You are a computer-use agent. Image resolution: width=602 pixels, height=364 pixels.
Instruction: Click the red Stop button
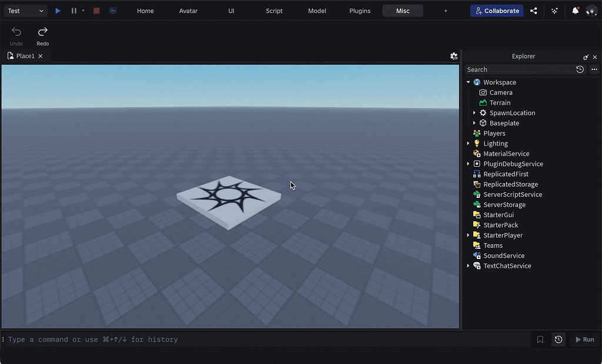pos(96,11)
